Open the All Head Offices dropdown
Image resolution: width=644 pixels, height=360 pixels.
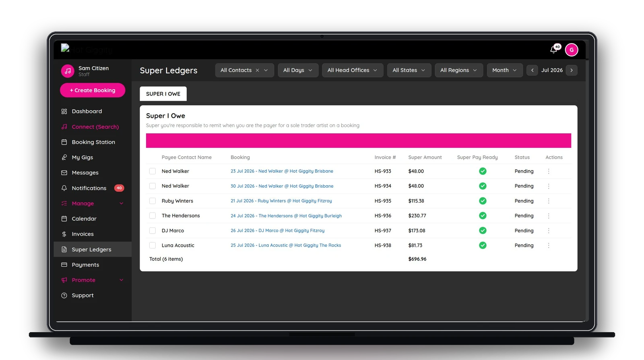point(352,70)
